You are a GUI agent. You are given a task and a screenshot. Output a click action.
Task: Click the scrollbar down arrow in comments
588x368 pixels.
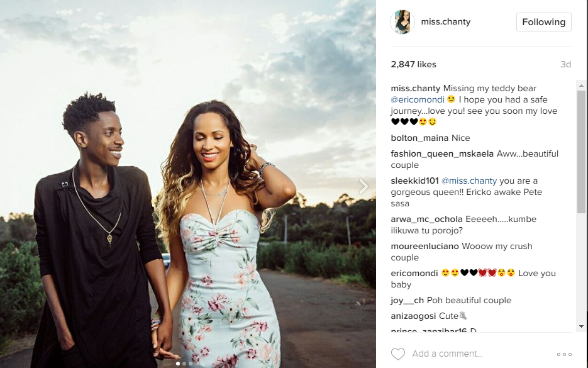(581, 326)
